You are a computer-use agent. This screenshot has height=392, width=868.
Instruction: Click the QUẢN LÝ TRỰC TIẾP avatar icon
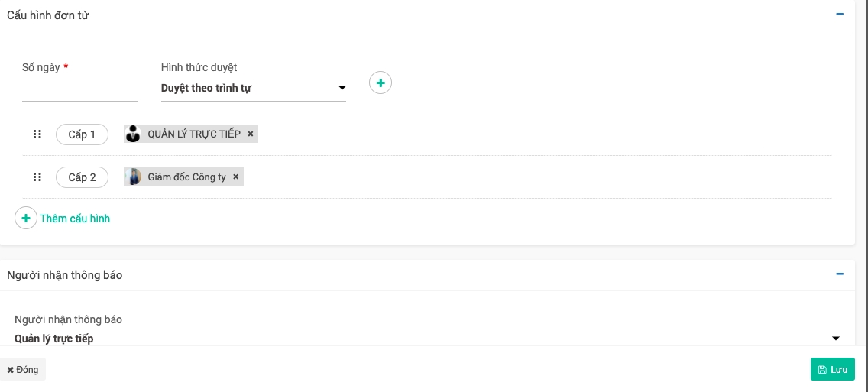click(134, 134)
